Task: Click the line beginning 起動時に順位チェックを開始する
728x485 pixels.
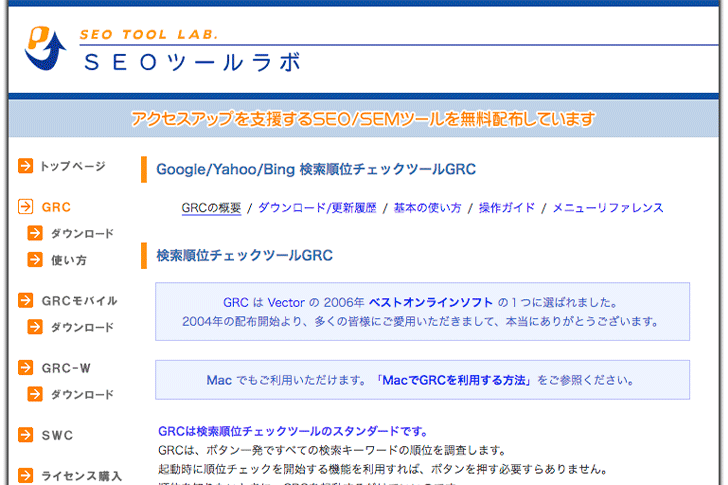Action: [383, 469]
